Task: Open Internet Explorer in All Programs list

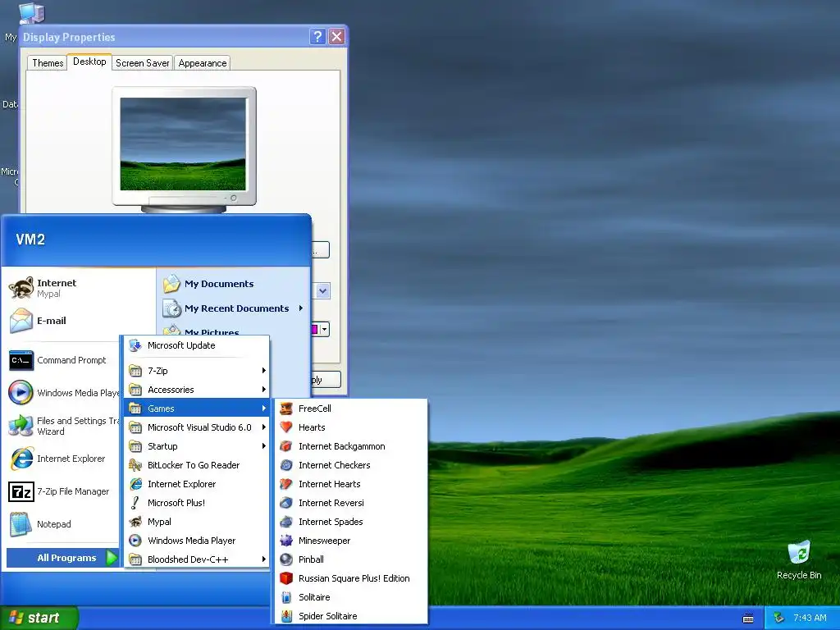Action: point(197,484)
